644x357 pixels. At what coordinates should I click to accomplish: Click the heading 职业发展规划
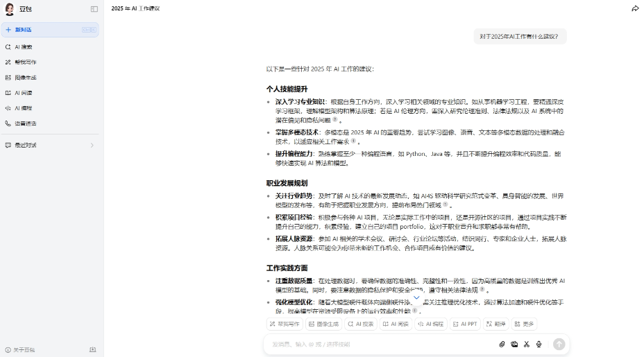coord(287,183)
